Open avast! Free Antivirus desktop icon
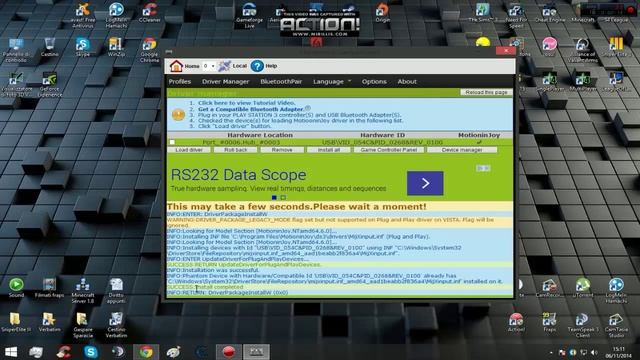 pyautogui.click(x=82, y=16)
